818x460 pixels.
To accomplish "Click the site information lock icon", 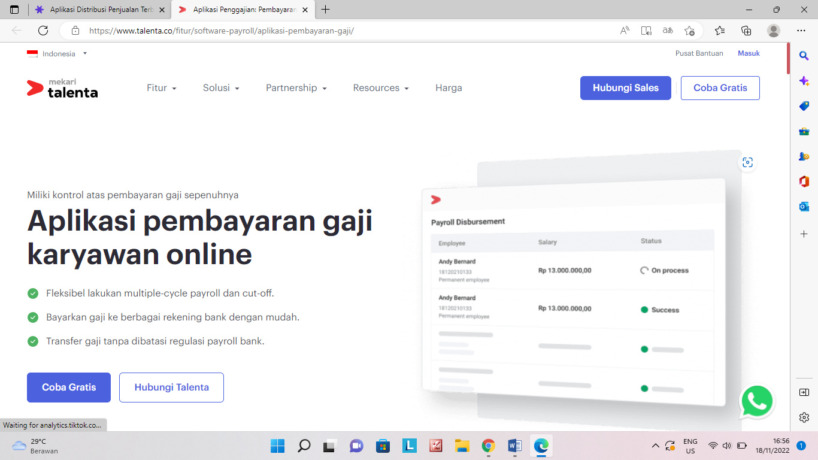I will (x=75, y=31).
